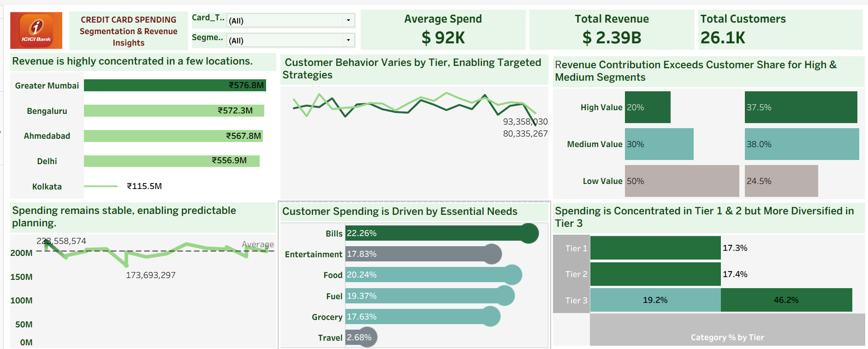Select the Tier 1 17.3% bar
This screenshot has width=868, height=349.
click(x=655, y=248)
